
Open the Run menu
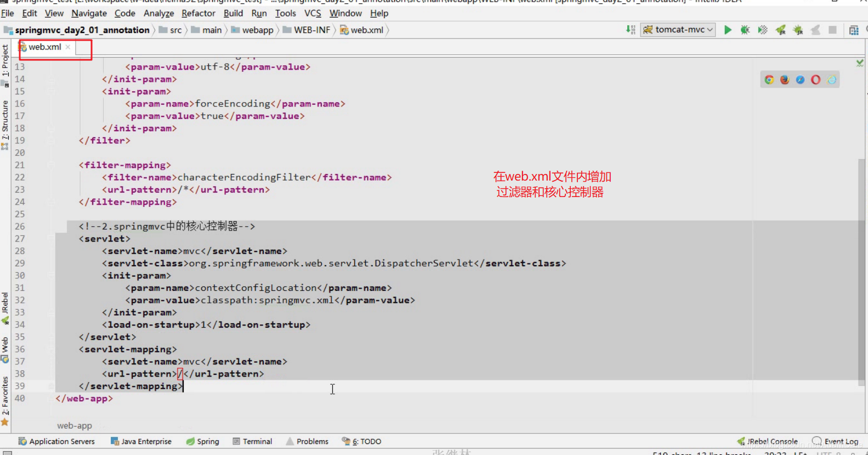tap(259, 13)
